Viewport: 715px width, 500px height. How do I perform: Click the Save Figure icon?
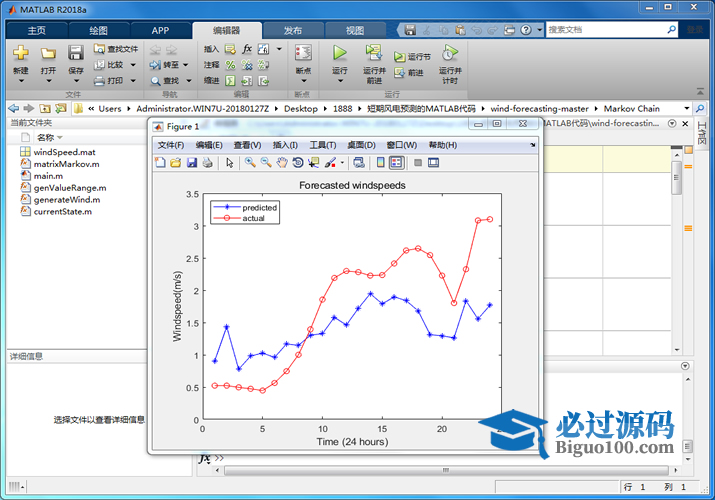[191, 162]
